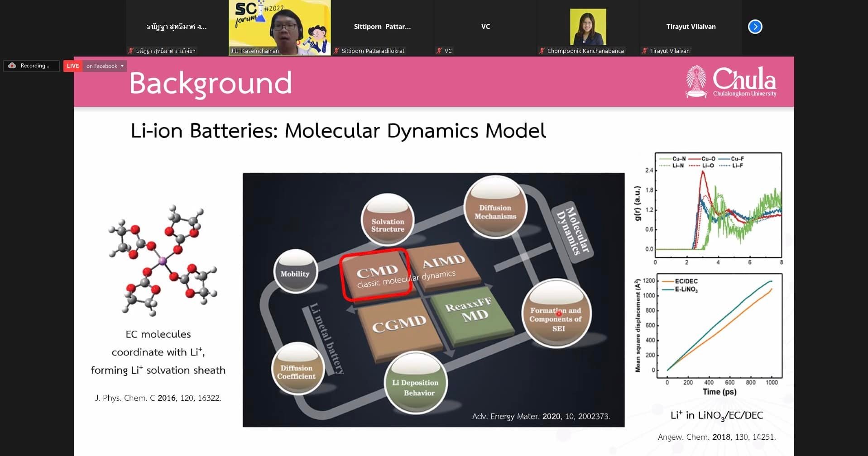This screenshot has height=456, width=868.
Task: Click the 'Background' slide title
Action: pos(211,83)
